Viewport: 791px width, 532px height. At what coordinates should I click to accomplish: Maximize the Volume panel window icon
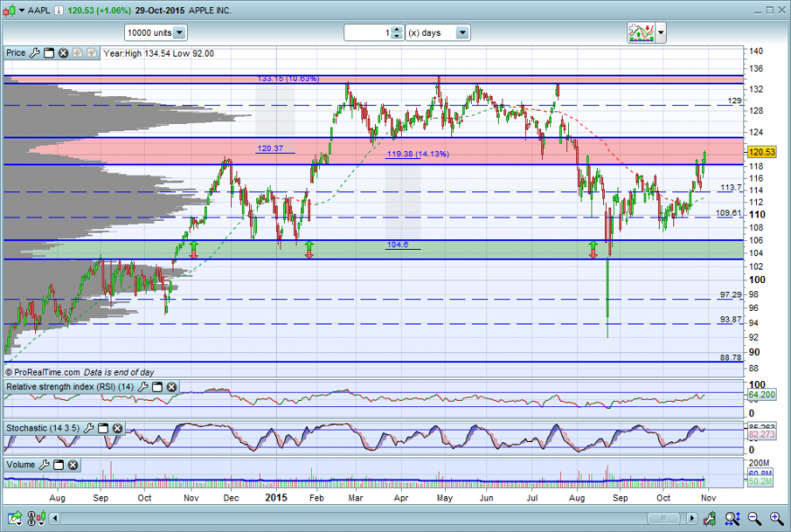[x=58, y=465]
